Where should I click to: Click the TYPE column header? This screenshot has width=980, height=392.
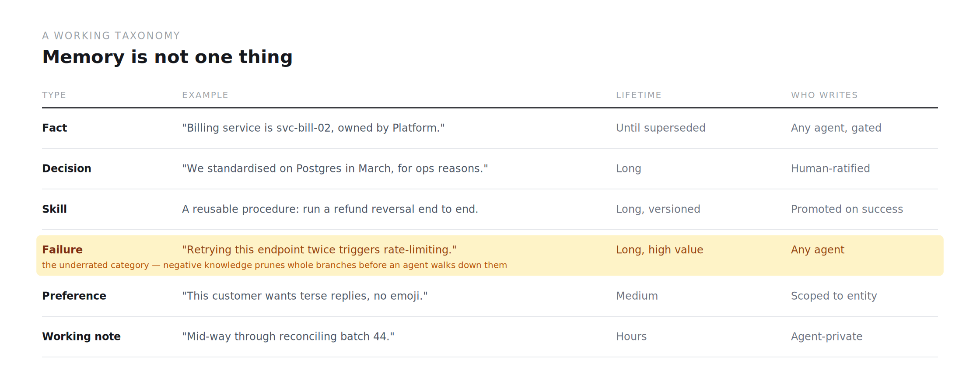(54, 95)
